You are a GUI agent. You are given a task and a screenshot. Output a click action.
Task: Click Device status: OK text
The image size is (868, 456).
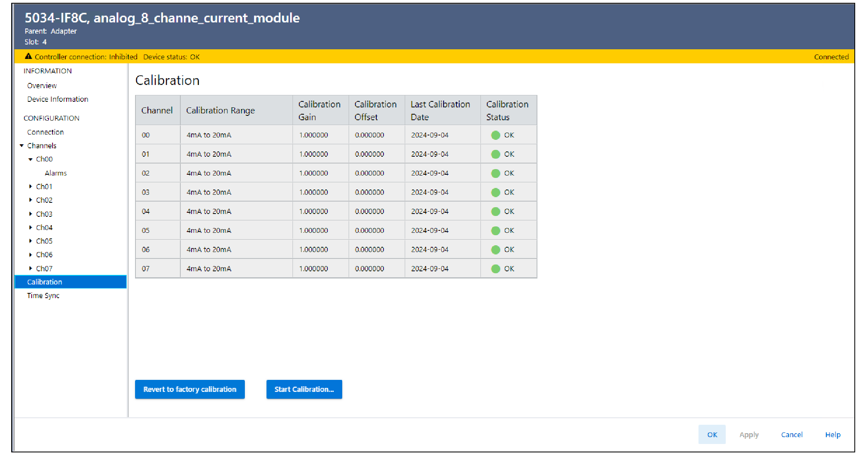click(x=172, y=57)
